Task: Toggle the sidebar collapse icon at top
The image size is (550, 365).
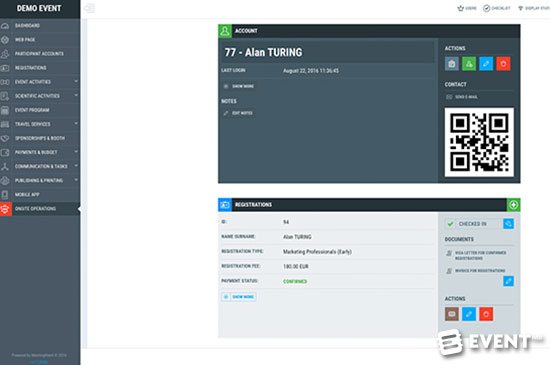Action: [89, 8]
